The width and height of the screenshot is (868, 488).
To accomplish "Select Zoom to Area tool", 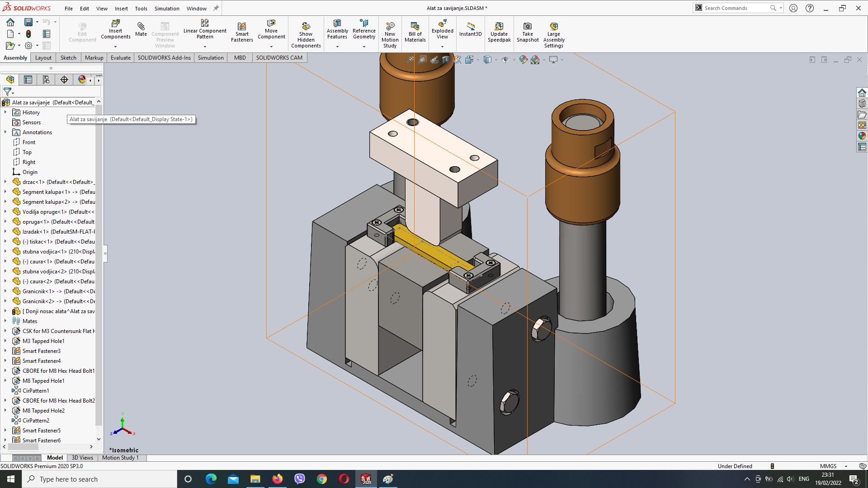I will pos(422,60).
